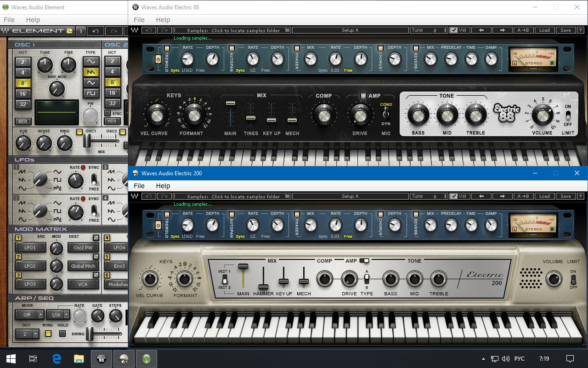Open Help menu in the Element window
The width and height of the screenshot is (588, 368).
click(33, 20)
